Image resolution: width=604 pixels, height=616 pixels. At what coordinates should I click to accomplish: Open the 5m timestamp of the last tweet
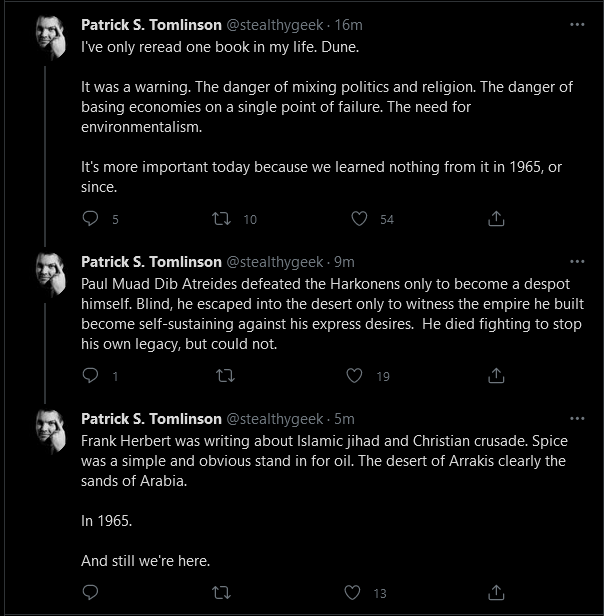[344, 419]
